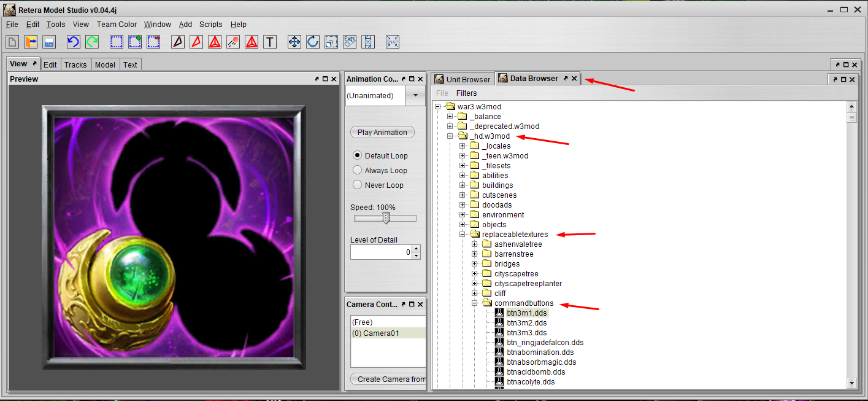Screen dimensions: 868x401
Task: Select (Free) in the camera list
Action: [x=388, y=322]
